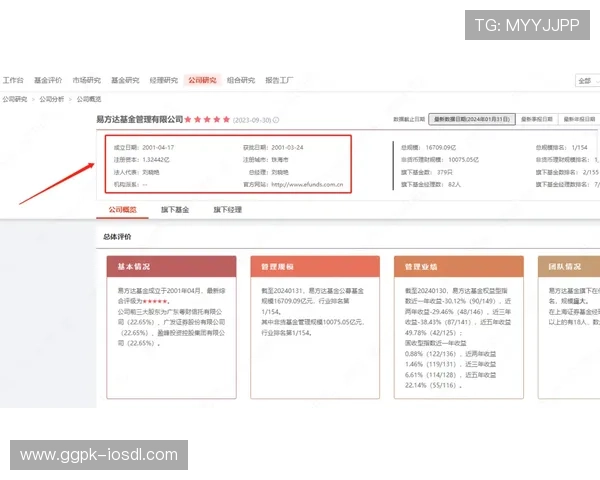This screenshot has width=600, height=480.
Task: Click the 旗下基金经理数 value 82人
Action: (x=454, y=184)
